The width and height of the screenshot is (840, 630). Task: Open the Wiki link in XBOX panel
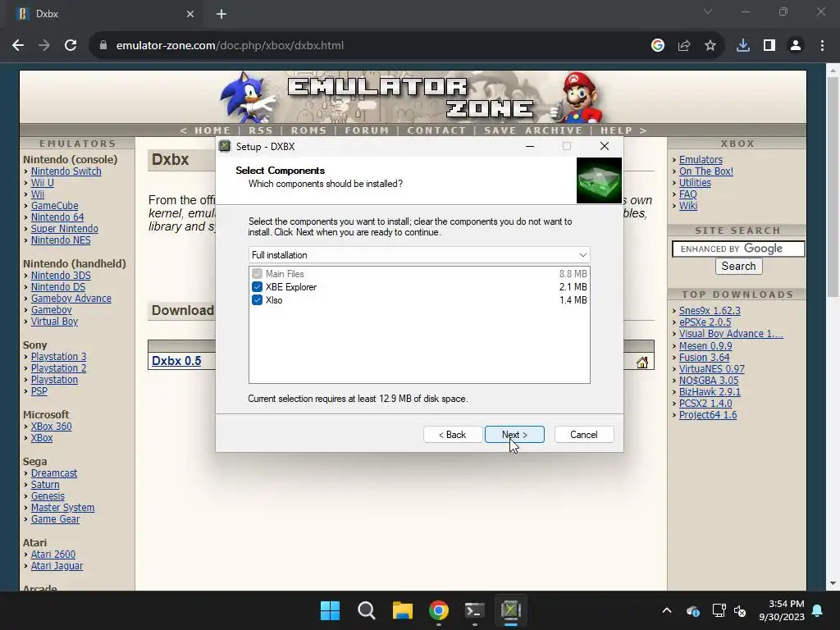688,206
